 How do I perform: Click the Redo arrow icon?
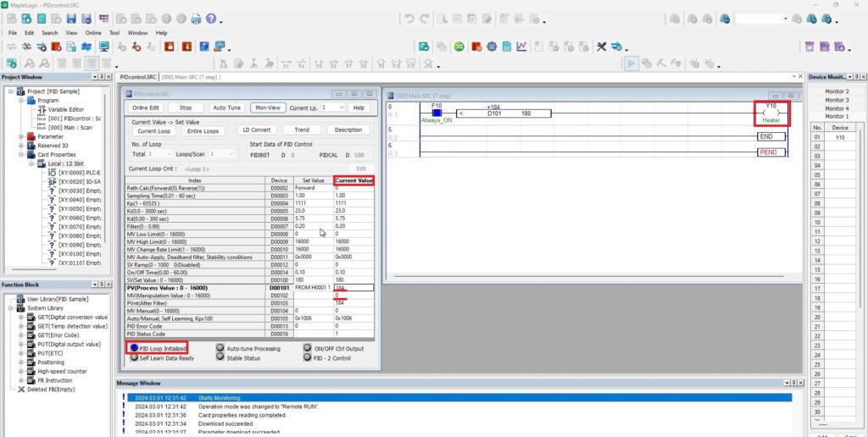(x=424, y=19)
